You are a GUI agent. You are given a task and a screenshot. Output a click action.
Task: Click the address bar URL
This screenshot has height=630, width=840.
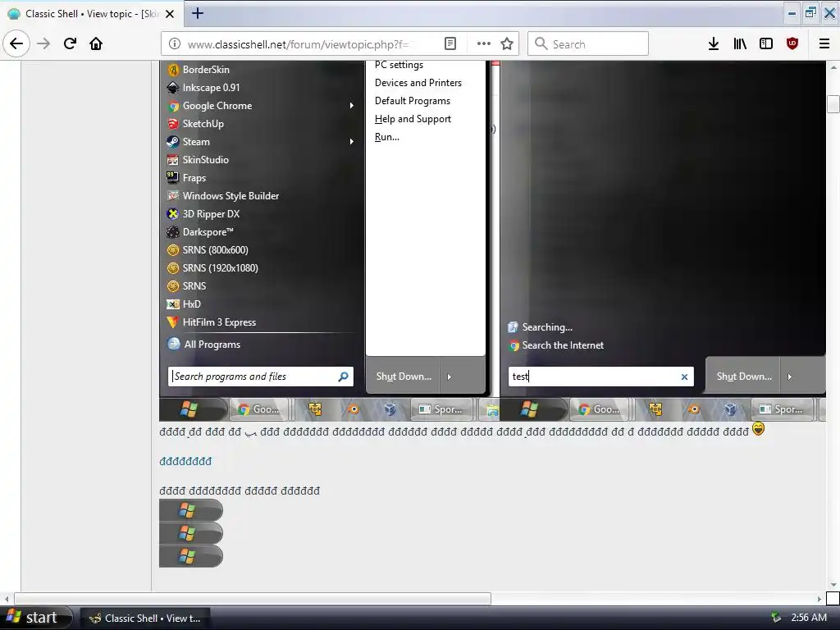point(298,44)
